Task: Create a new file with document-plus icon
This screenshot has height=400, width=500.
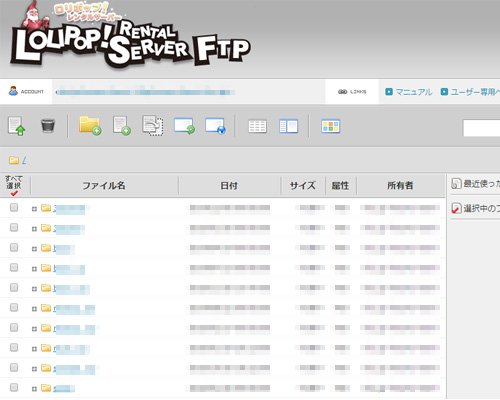Action: 121,126
